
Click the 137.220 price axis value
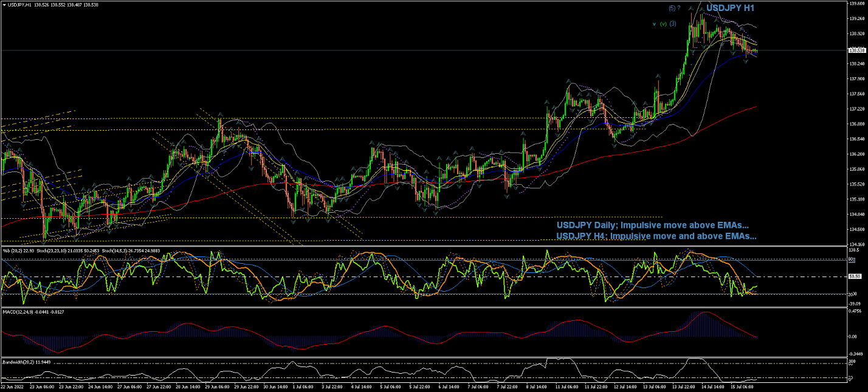[856, 109]
